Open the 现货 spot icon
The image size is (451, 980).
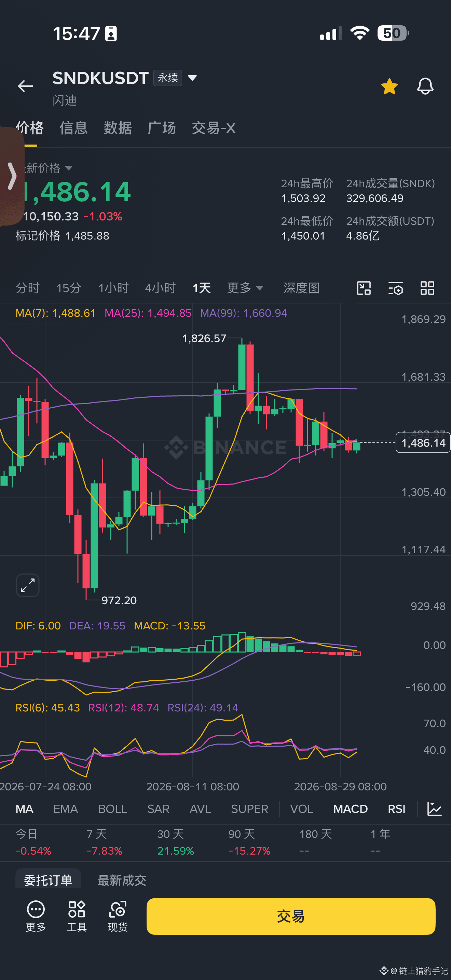tap(118, 916)
